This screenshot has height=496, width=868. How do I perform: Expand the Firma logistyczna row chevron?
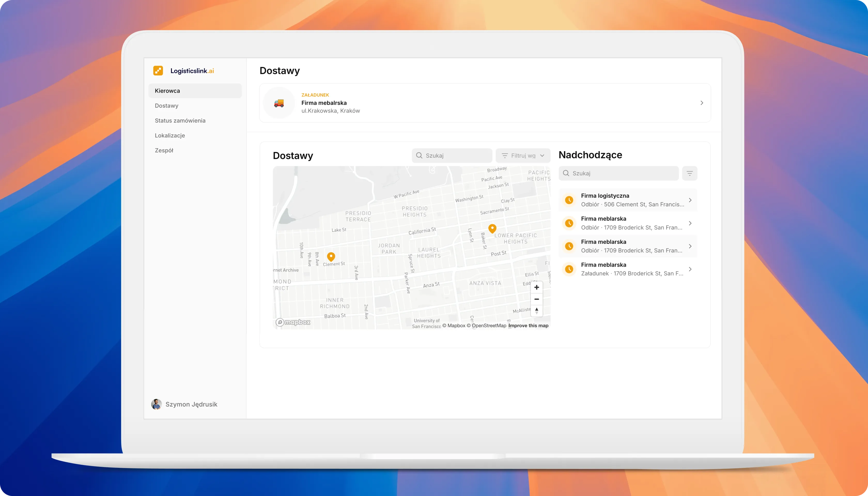click(x=690, y=200)
